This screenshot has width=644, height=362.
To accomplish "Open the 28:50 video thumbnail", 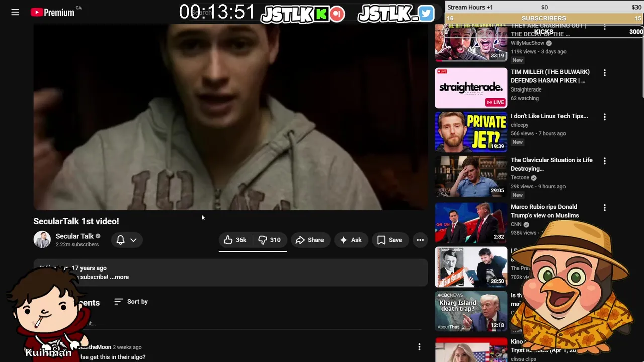I will 471,267.
